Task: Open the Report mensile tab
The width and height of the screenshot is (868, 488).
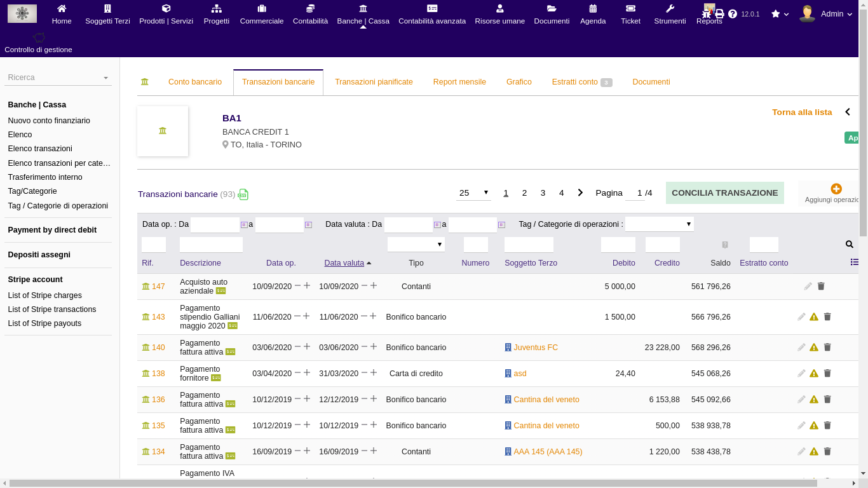Action: coord(459,82)
